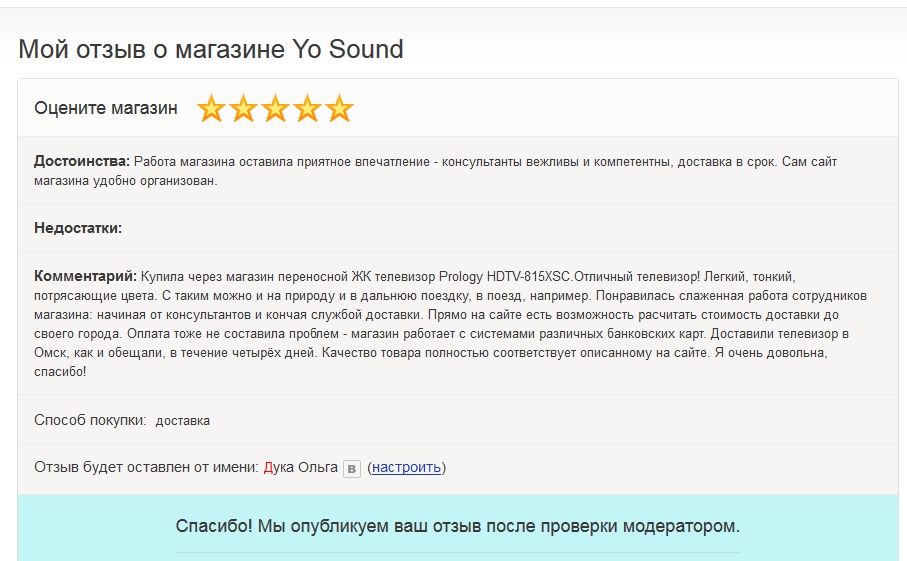This screenshot has width=907, height=561.
Task: Click the VK icon beside the author name
Action: tap(351, 468)
